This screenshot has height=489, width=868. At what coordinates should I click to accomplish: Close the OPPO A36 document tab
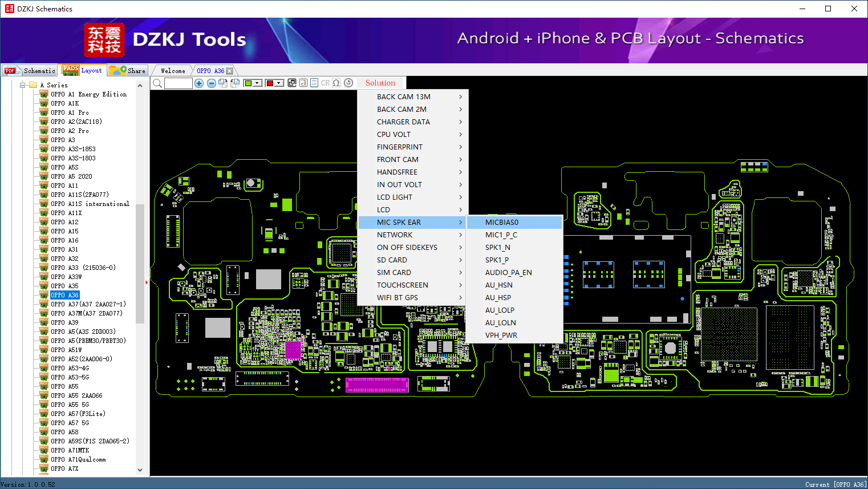[x=230, y=71]
